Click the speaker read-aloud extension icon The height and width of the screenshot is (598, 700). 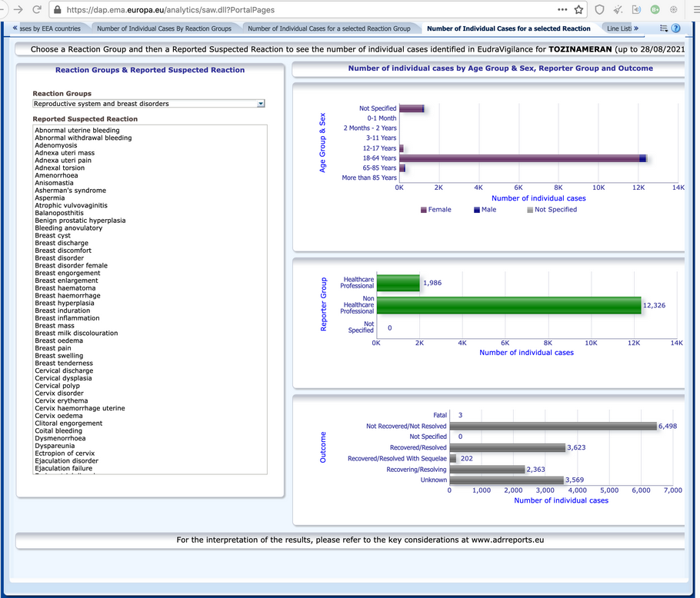pos(637,9)
